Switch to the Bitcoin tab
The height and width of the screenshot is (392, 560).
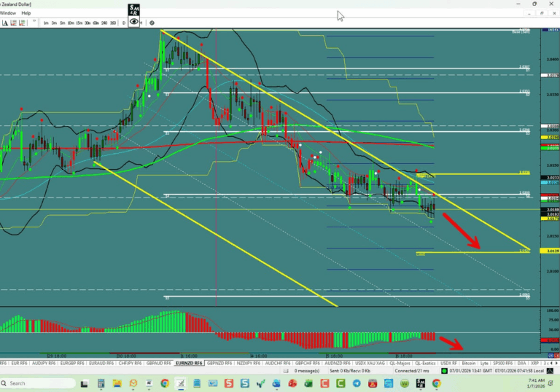[469, 363]
